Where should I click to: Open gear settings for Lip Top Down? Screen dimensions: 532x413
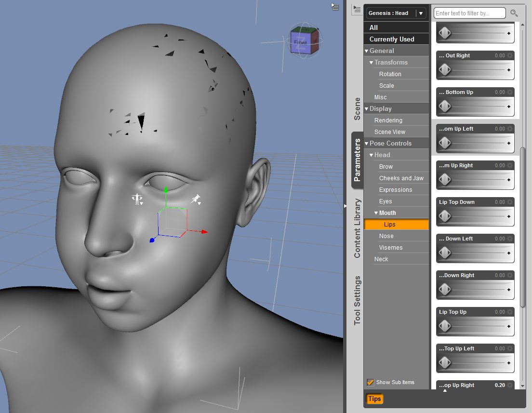[x=510, y=202]
